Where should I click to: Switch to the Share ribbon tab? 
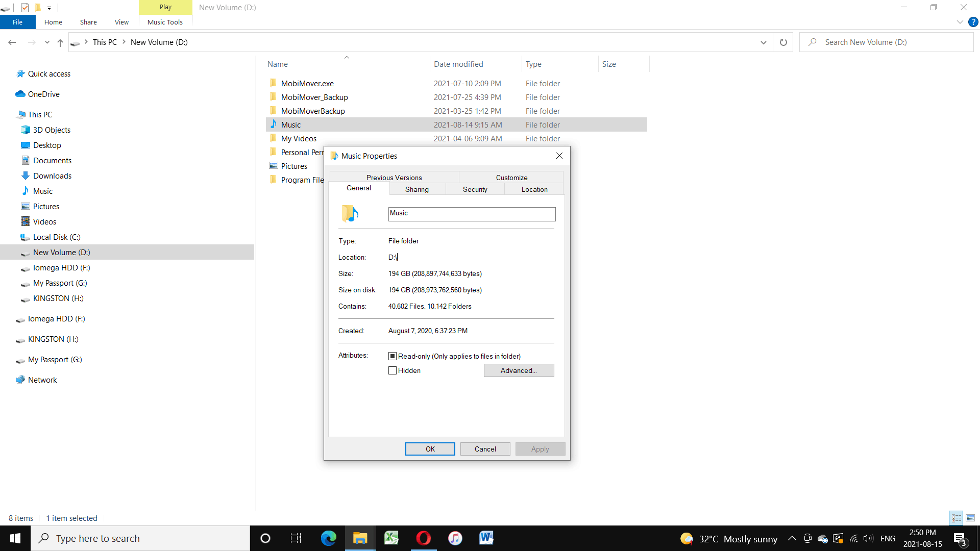click(88, 22)
